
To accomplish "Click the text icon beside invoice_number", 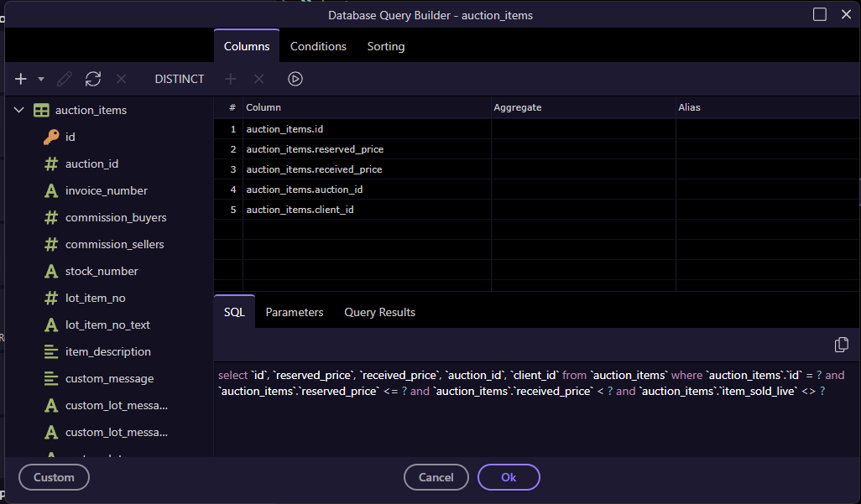I will tap(51, 190).
